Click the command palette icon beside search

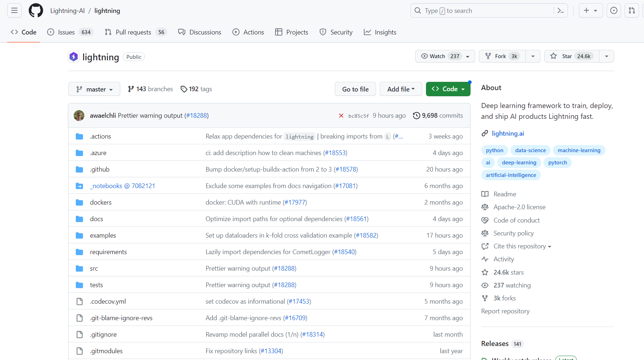[560, 10]
